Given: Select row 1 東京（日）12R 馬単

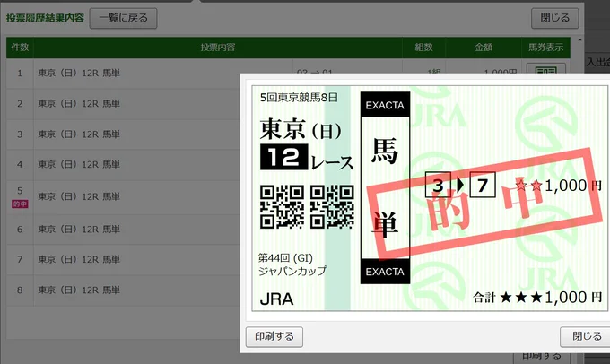Looking at the screenshot, I should click(x=79, y=74).
